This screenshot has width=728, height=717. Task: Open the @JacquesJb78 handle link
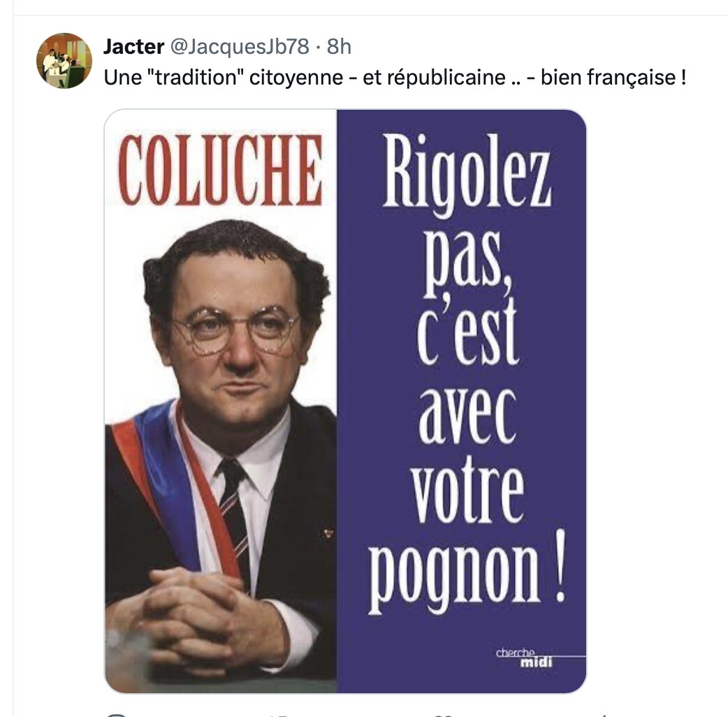240,46
